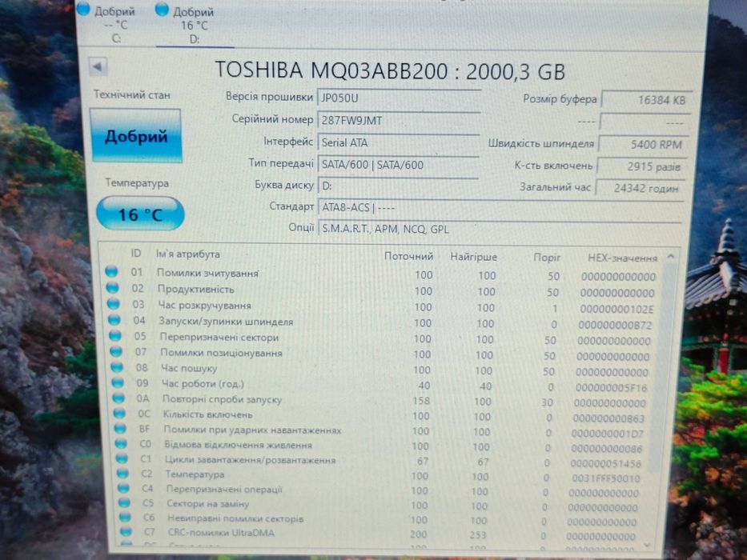Click the power on count 2915 разів
Image resolution: width=747 pixels, height=560 pixels.
tap(642, 166)
